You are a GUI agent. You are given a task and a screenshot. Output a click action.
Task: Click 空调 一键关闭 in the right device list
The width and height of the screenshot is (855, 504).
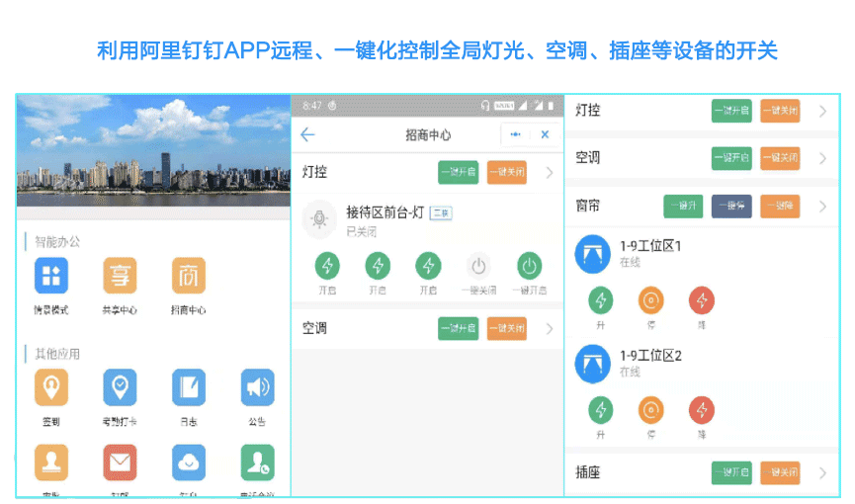(x=780, y=158)
